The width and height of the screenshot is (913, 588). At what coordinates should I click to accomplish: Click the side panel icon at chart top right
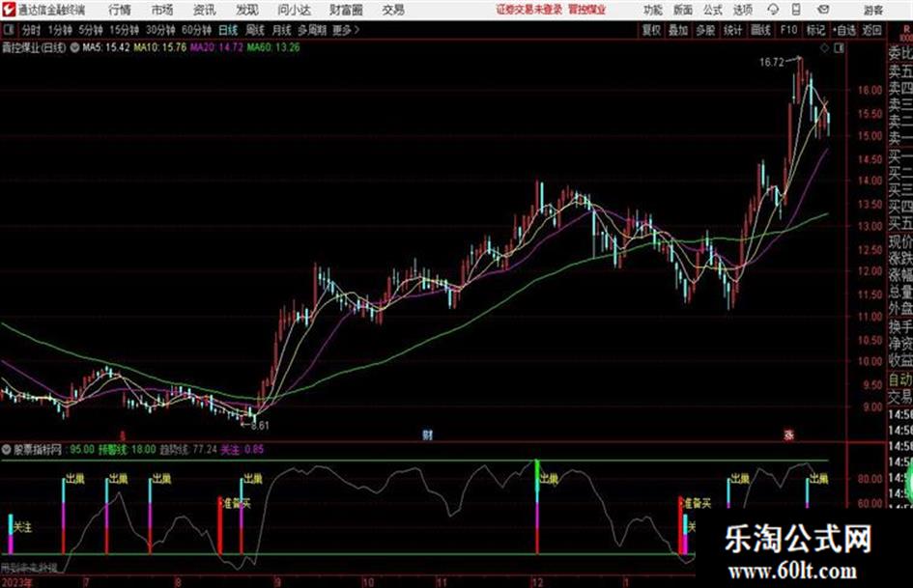point(839,48)
